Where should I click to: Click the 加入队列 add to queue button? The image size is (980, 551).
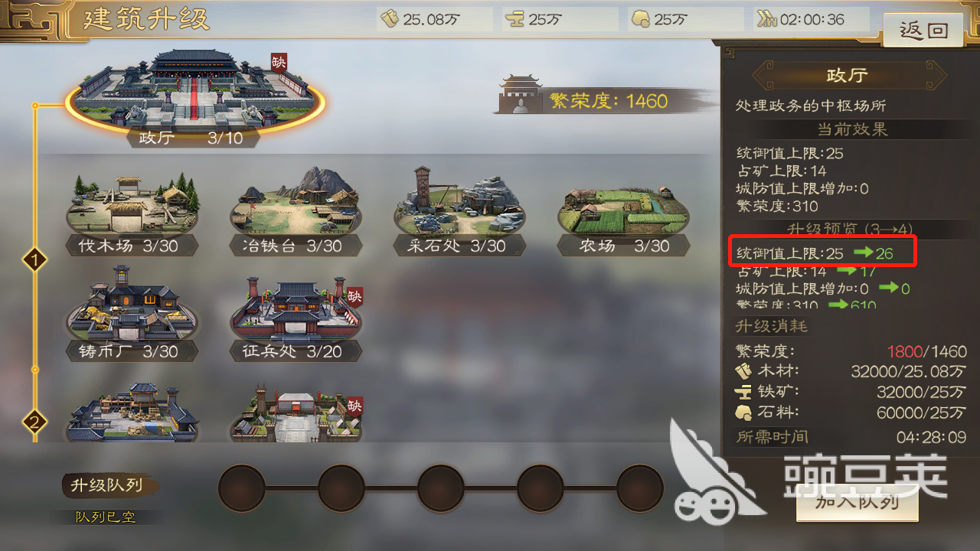pyautogui.click(x=856, y=502)
